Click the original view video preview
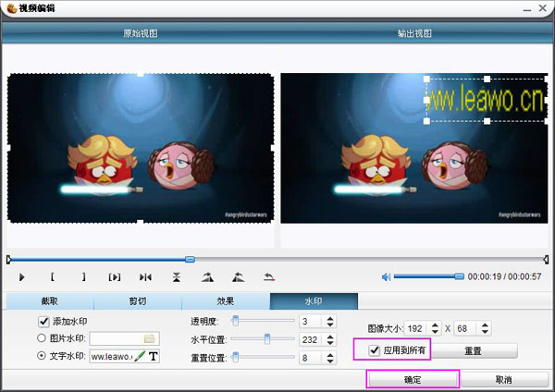The image size is (555, 392). (141, 148)
